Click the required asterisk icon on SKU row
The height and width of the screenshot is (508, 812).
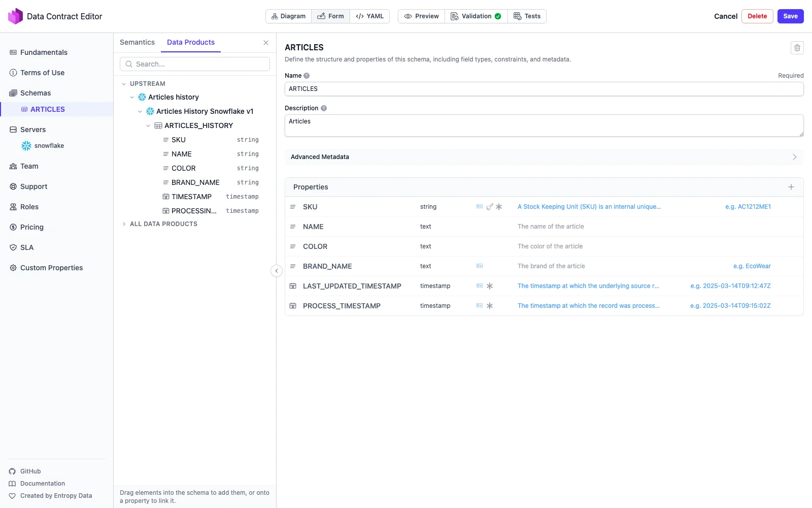[x=499, y=207]
